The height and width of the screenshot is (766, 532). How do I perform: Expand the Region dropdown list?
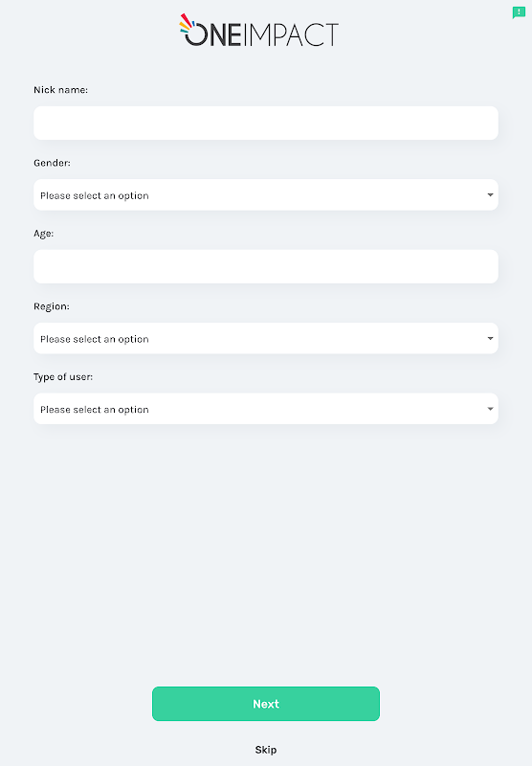pyautogui.click(x=265, y=339)
